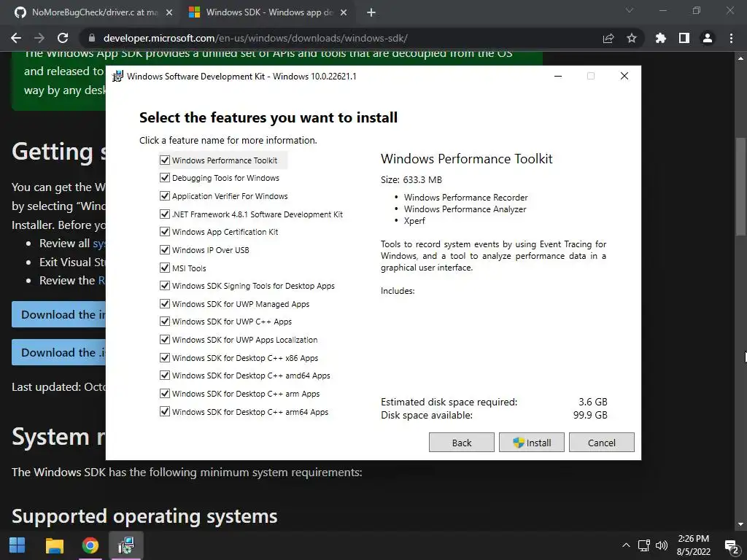Image resolution: width=747 pixels, height=560 pixels.
Task: Click the Back button in installer
Action: click(x=462, y=443)
